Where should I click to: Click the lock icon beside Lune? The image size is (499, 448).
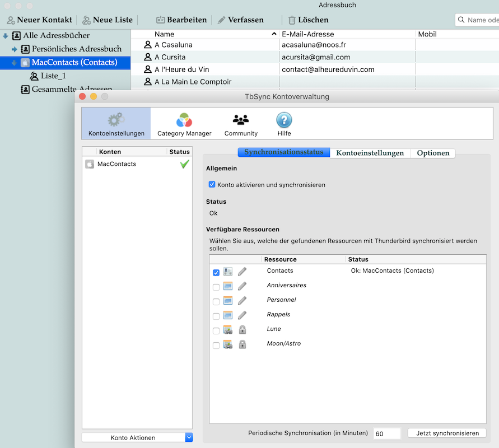242,330
